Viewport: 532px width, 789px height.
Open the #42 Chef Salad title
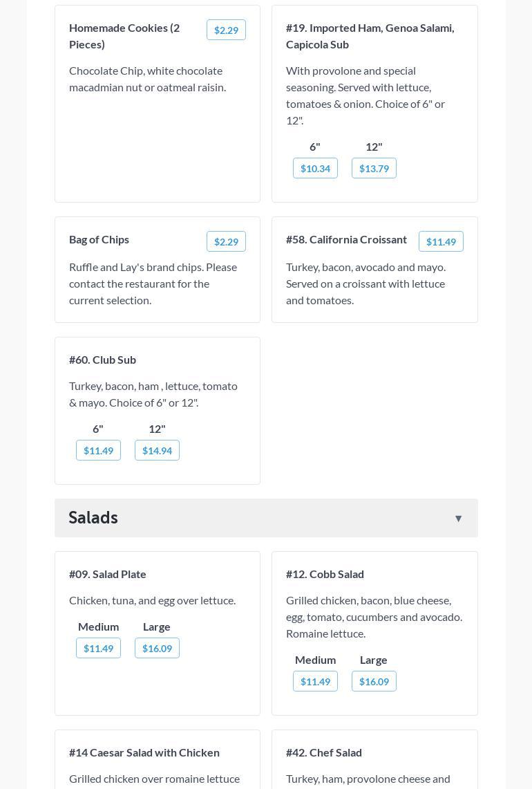point(324,752)
